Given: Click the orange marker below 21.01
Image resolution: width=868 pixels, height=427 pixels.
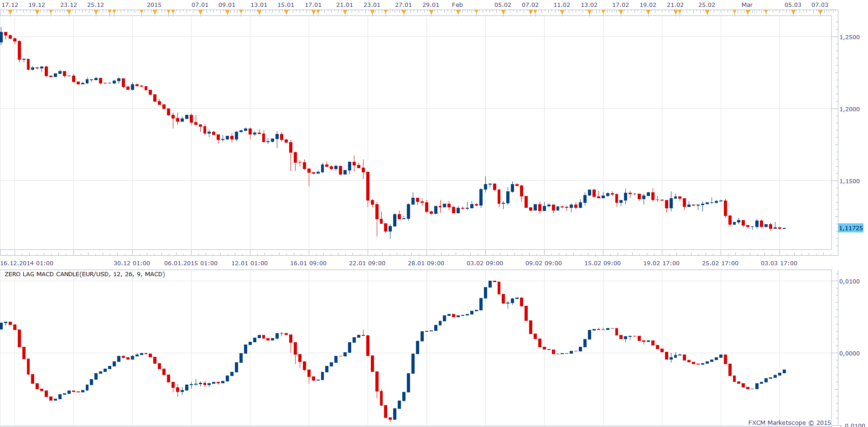Looking at the screenshot, I should pos(345,13).
